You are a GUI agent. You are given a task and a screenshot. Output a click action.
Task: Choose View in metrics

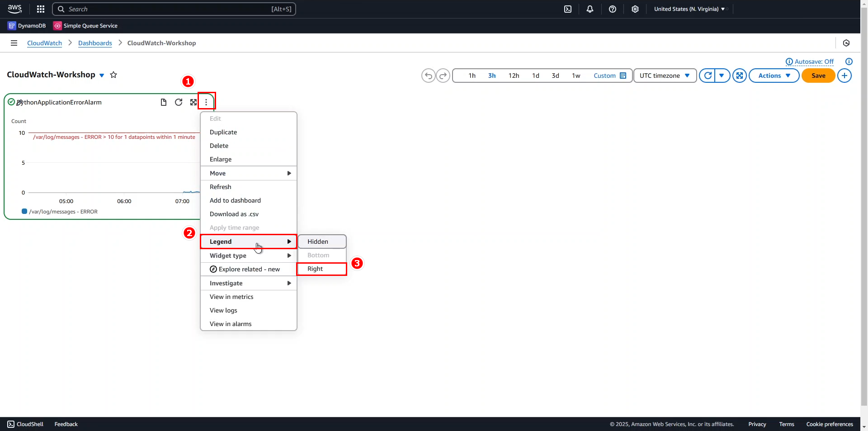tap(249, 297)
